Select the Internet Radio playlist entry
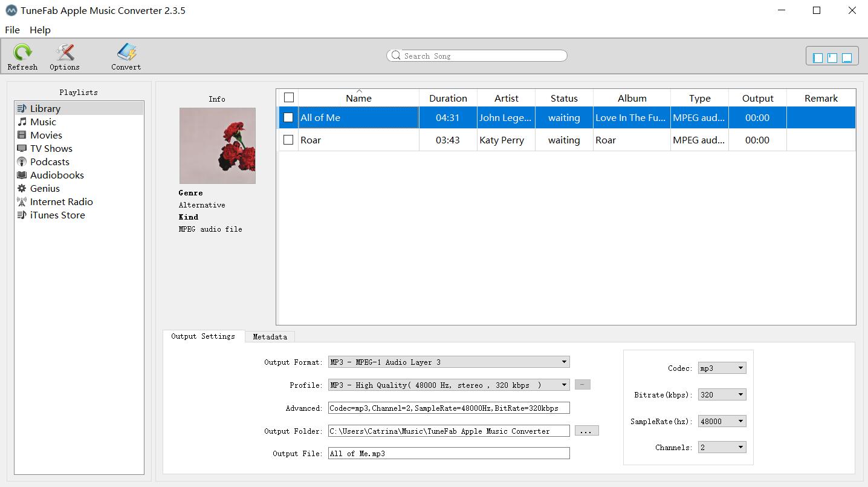 pos(79,201)
